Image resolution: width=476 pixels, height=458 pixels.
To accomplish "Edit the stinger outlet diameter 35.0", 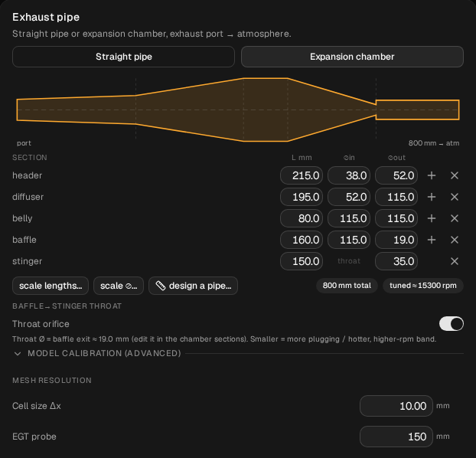I will 396,261.
